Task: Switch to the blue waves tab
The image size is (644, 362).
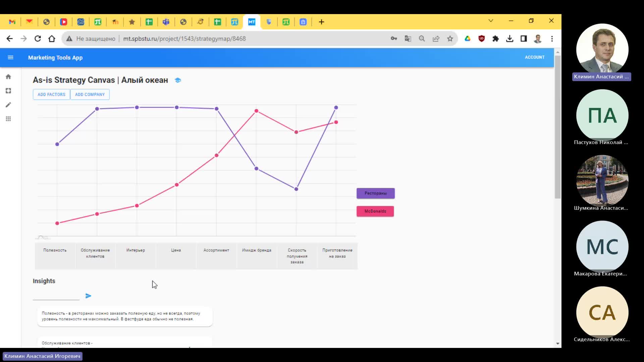Action: click(80, 22)
